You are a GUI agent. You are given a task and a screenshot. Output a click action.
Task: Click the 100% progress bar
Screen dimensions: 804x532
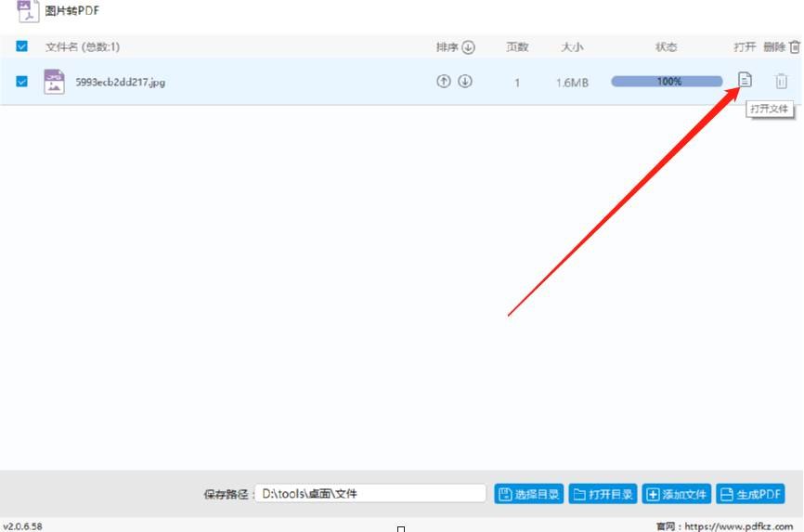(x=667, y=81)
